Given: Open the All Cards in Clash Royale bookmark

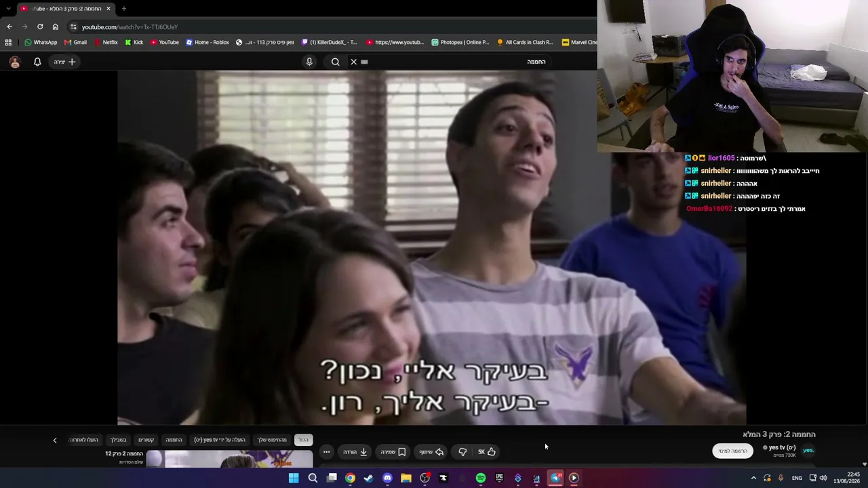Looking at the screenshot, I should point(525,42).
